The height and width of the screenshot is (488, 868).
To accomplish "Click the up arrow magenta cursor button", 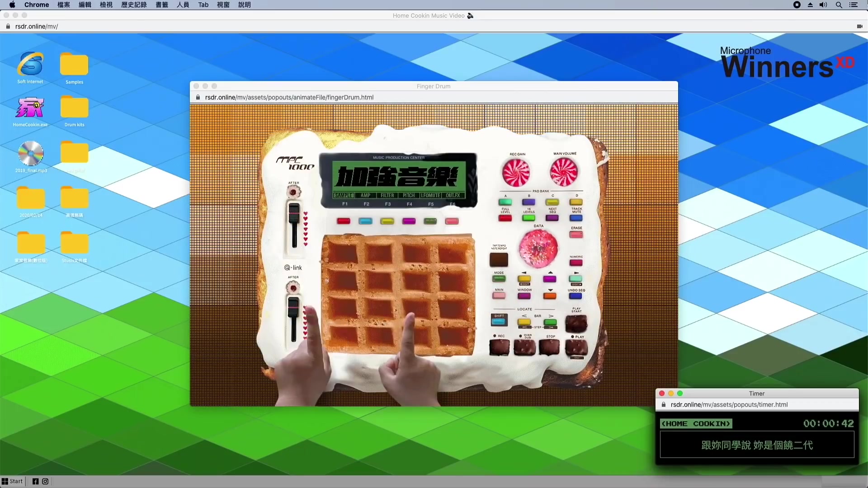I will [550, 279].
